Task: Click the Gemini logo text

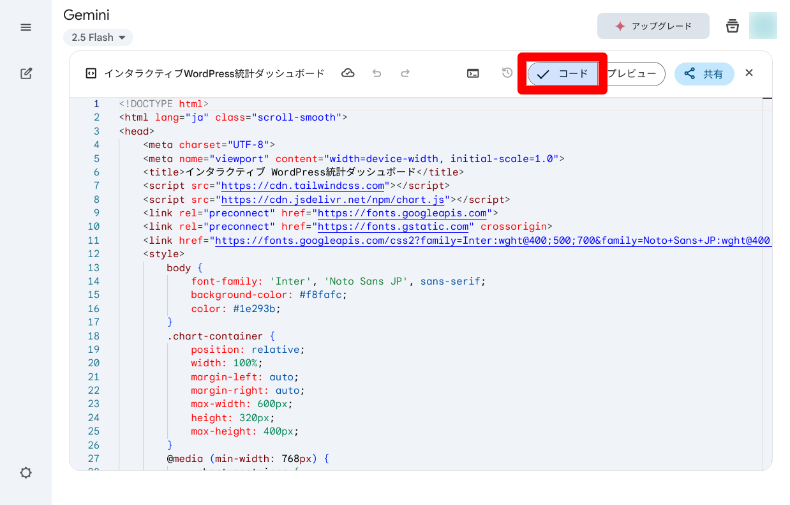Action: [86, 15]
